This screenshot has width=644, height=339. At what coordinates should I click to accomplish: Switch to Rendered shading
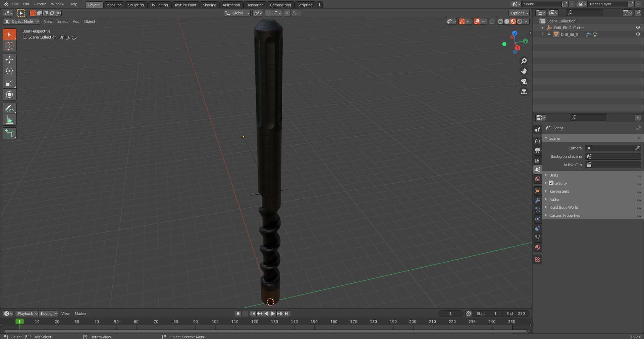point(520,21)
